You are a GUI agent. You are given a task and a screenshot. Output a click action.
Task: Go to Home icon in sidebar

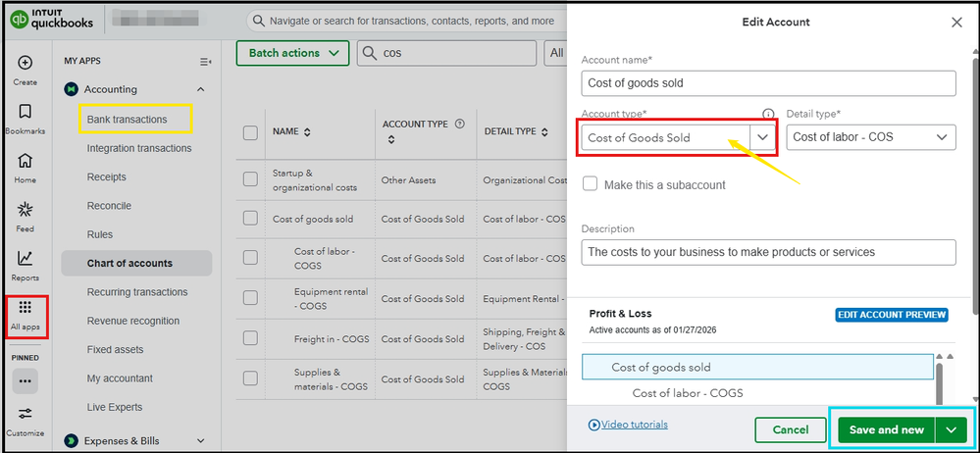[26, 161]
